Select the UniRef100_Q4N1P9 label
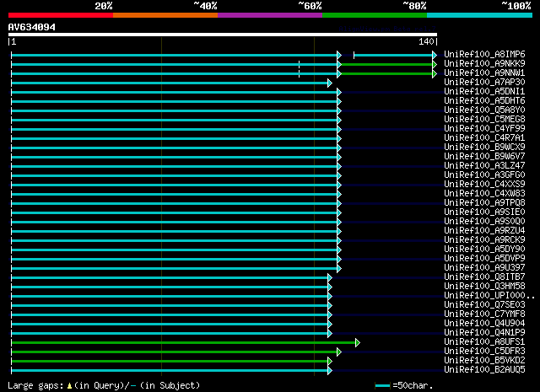This screenshot has height=392, width=540. tap(484, 333)
